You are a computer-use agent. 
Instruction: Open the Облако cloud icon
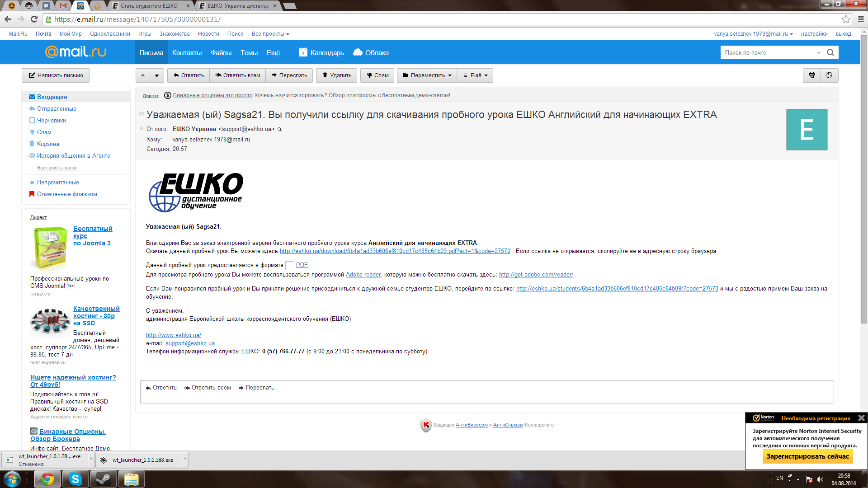click(x=358, y=52)
